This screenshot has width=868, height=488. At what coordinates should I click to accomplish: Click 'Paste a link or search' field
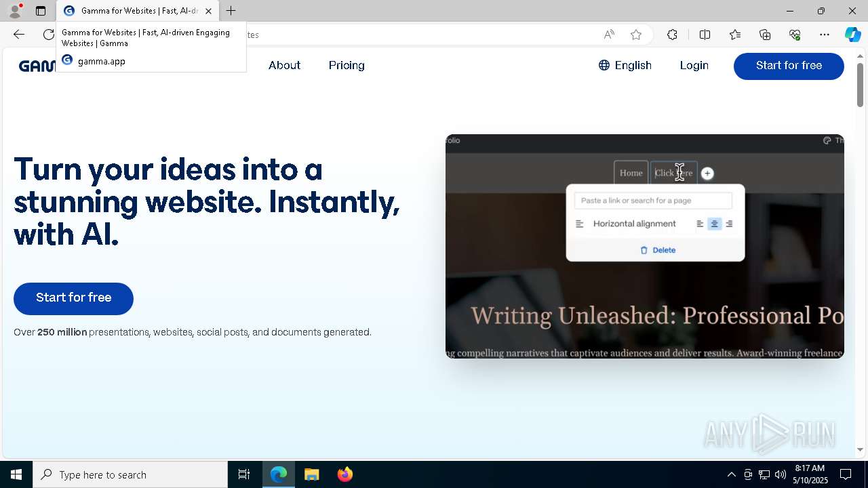click(653, 201)
